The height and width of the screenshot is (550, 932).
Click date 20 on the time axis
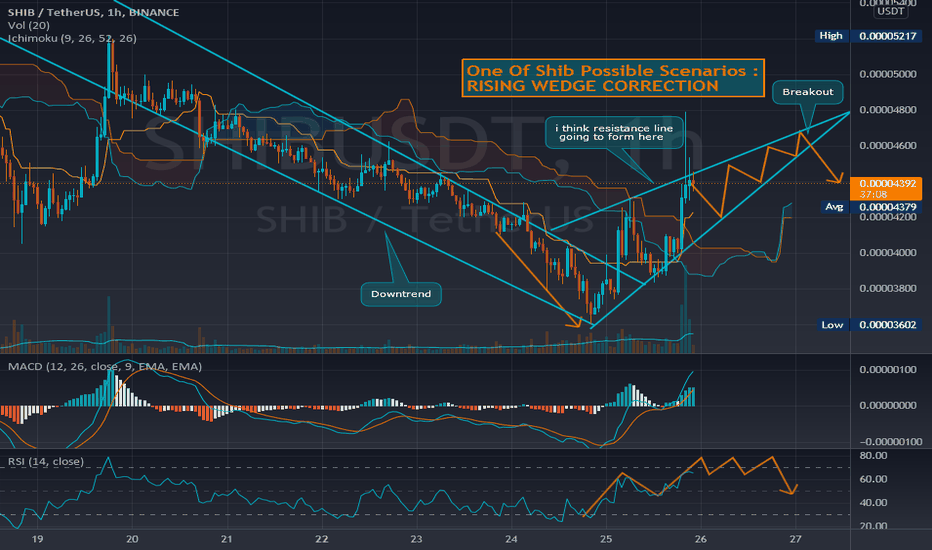(x=132, y=539)
